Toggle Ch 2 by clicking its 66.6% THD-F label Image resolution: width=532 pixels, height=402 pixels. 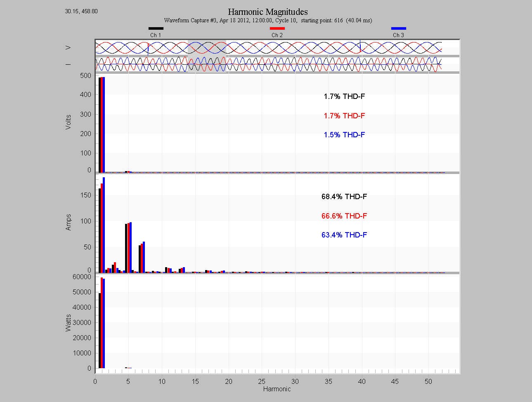(344, 216)
